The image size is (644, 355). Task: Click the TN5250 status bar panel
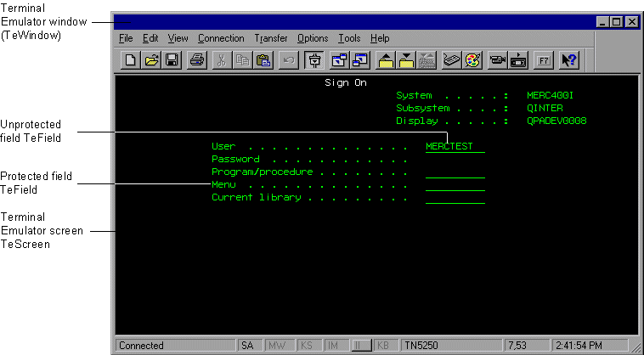(x=421, y=346)
